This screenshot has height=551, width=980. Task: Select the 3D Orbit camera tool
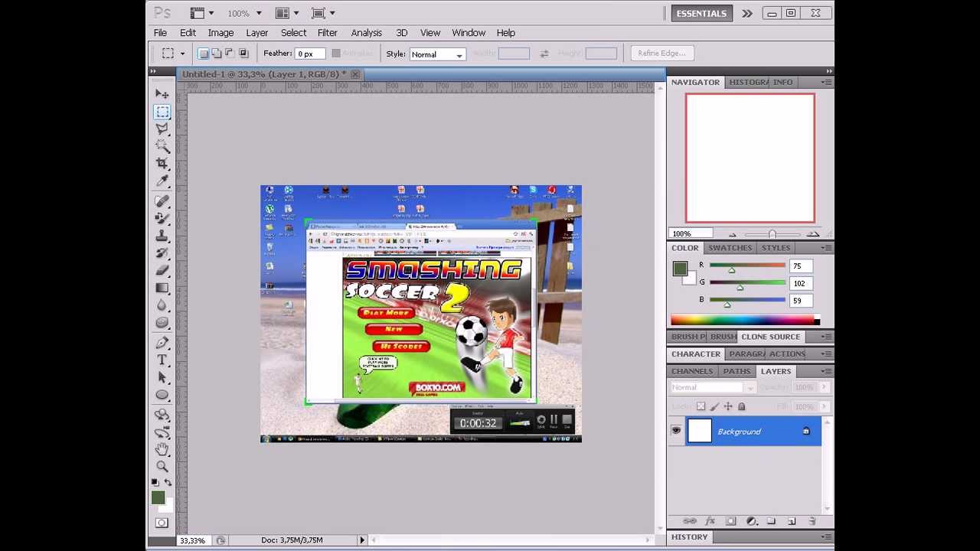tap(162, 432)
